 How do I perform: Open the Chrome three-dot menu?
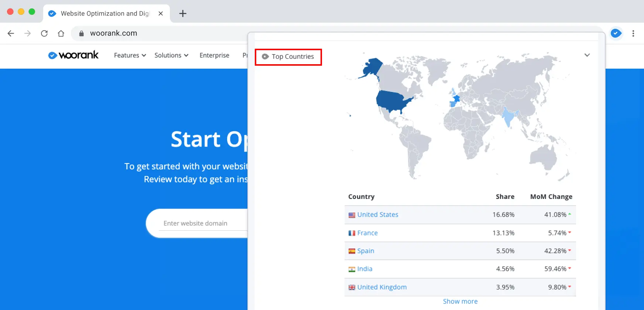pyautogui.click(x=633, y=33)
